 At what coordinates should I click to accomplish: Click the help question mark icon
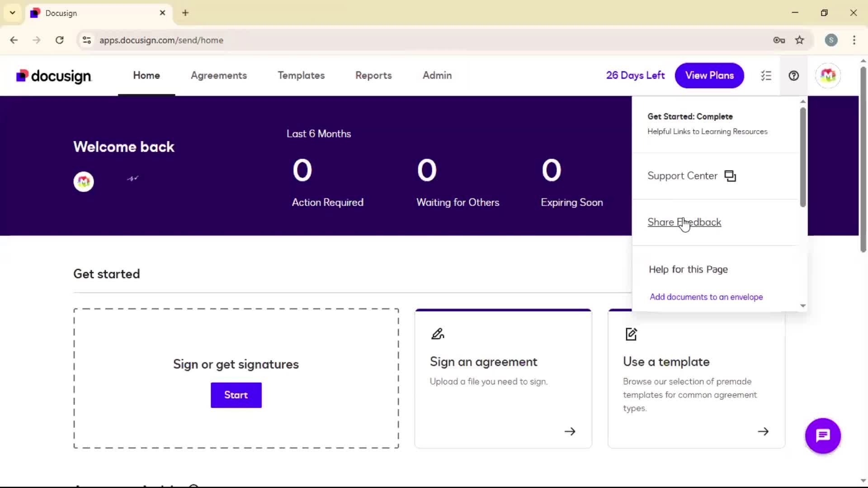tap(793, 75)
